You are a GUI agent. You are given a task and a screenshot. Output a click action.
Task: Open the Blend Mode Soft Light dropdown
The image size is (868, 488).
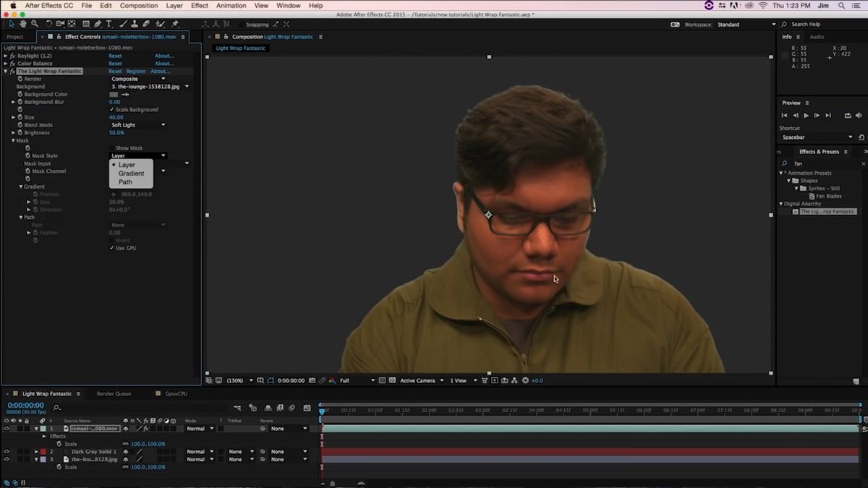point(137,125)
